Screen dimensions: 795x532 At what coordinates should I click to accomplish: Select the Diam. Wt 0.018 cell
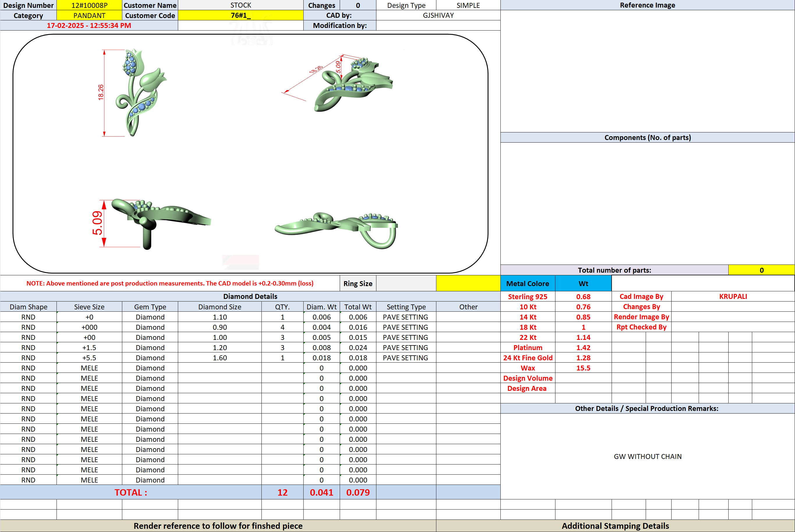click(x=321, y=358)
